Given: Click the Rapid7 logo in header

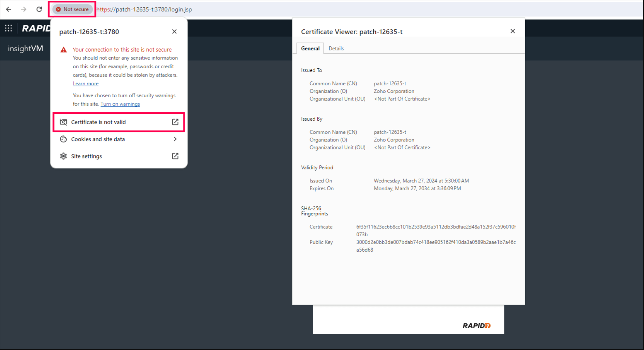Looking at the screenshot, I should point(36,28).
